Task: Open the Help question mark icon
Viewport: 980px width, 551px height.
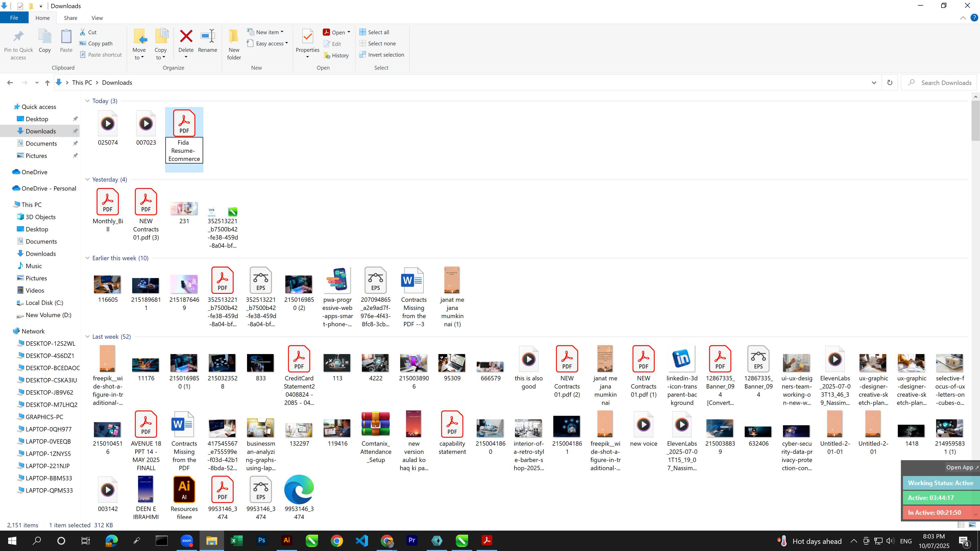Action: (x=974, y=18)
